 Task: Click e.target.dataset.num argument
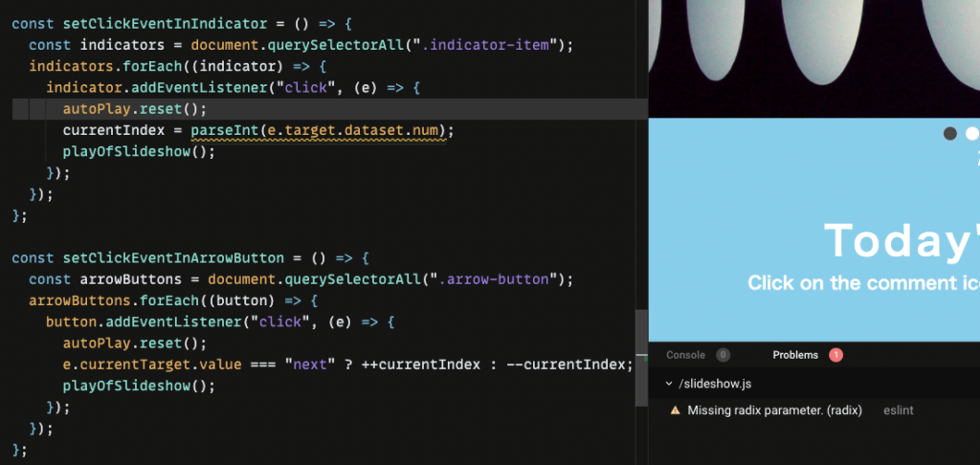352,131
